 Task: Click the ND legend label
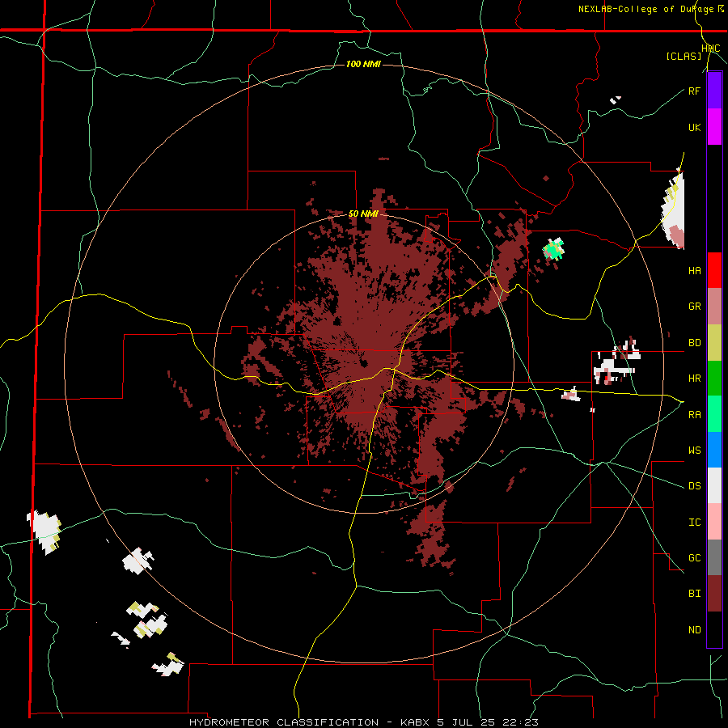(694, 630)
